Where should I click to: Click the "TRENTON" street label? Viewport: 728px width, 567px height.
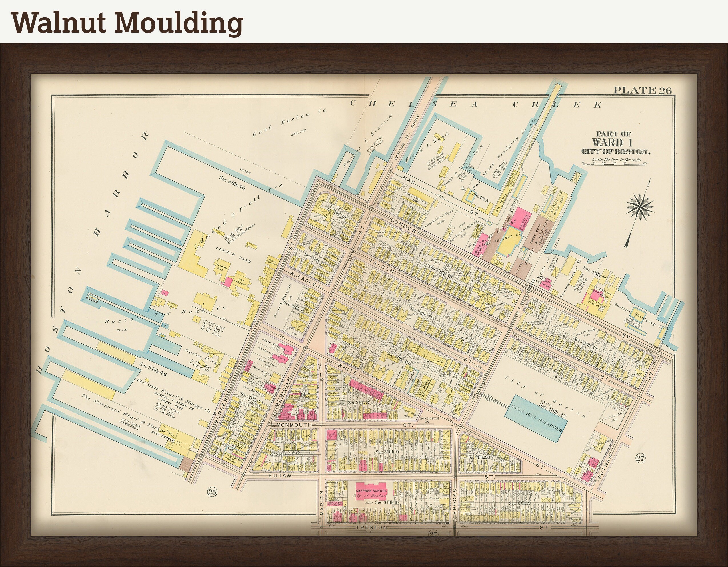(x=371, y=528)
